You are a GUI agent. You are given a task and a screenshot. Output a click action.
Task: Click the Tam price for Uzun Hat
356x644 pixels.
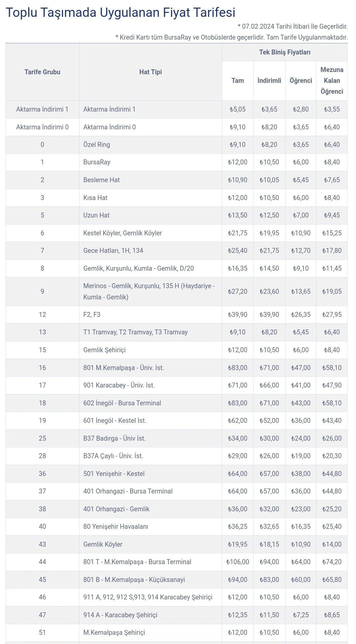237,215
